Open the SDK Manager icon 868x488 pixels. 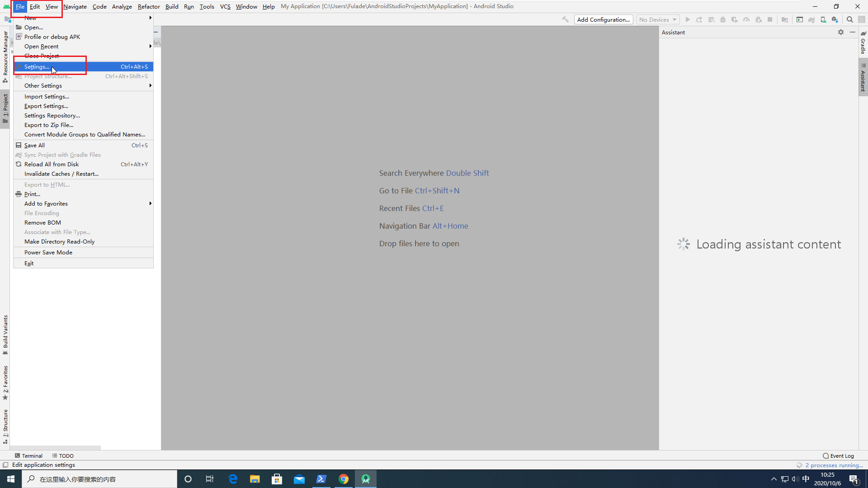pos(835,19)
